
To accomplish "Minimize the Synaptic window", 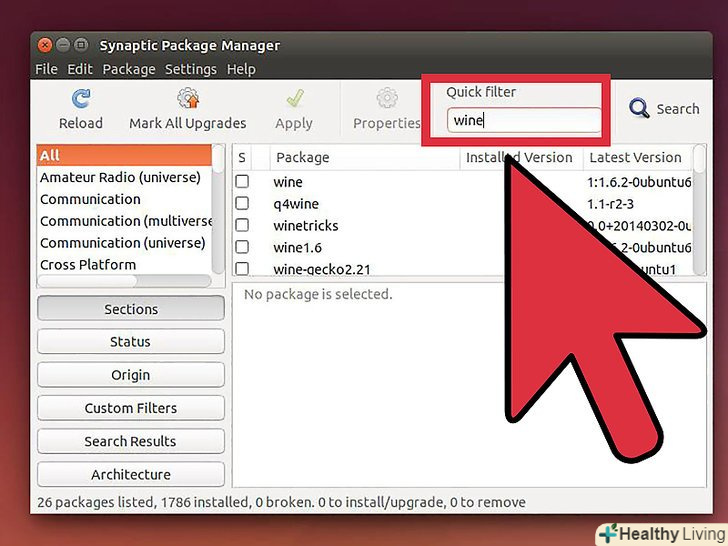I will click(63, 45).
